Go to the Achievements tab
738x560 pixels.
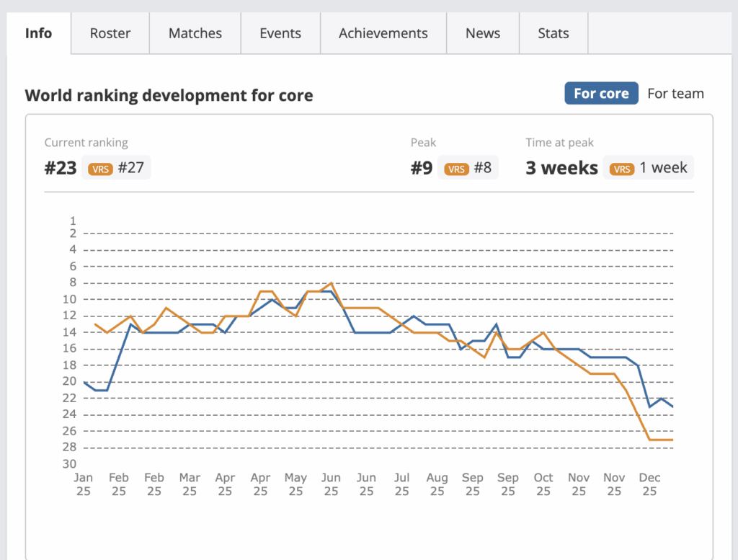[383, 33]
